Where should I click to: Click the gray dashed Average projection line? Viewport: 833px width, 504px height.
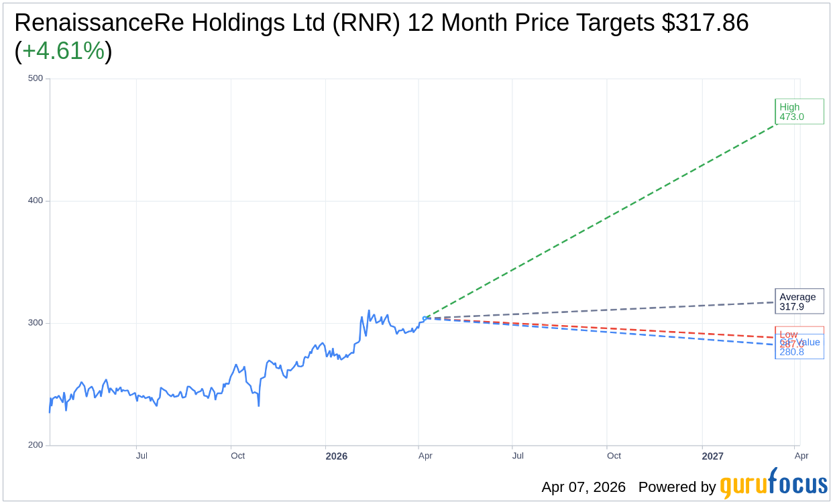point(604,310)
